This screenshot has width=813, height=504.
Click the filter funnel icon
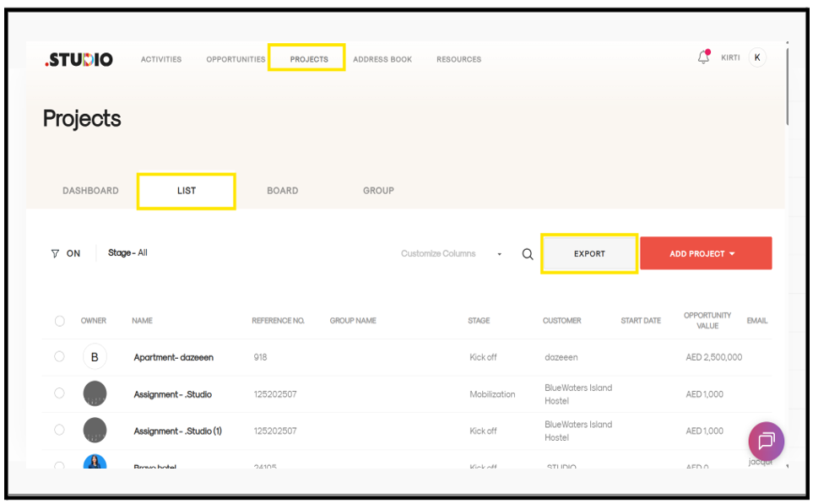(x=55, y=253)
